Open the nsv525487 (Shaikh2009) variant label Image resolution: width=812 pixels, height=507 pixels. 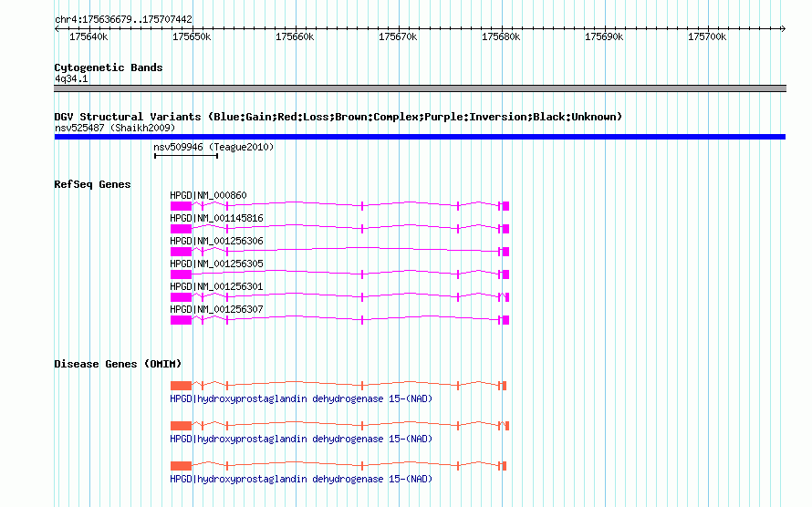coord(115,128)
